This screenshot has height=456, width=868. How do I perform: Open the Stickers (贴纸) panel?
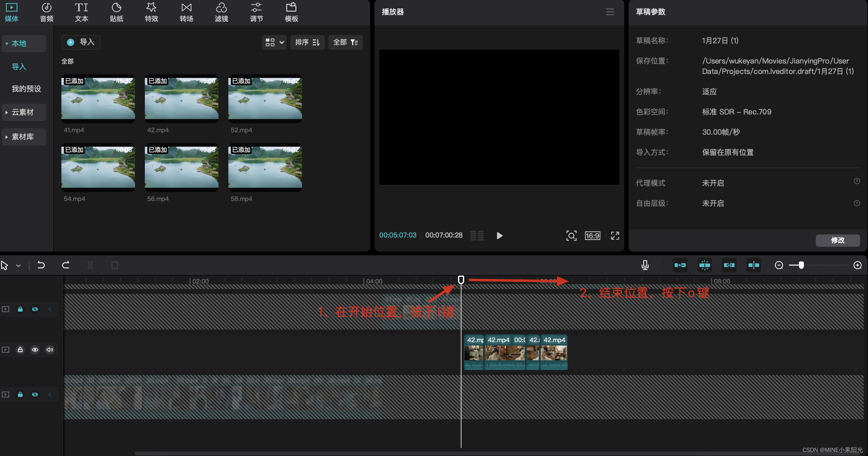(x=116, y=12)
